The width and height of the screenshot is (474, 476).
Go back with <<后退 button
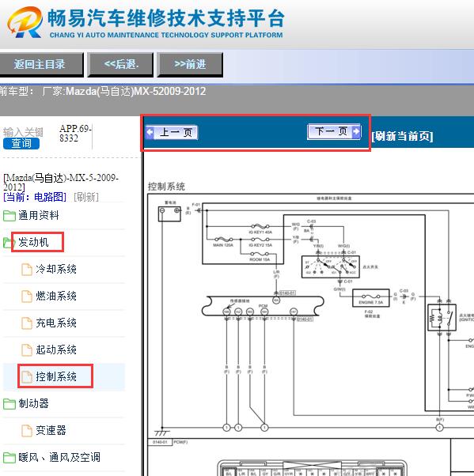pyautogui.click(x=120, y=64)
